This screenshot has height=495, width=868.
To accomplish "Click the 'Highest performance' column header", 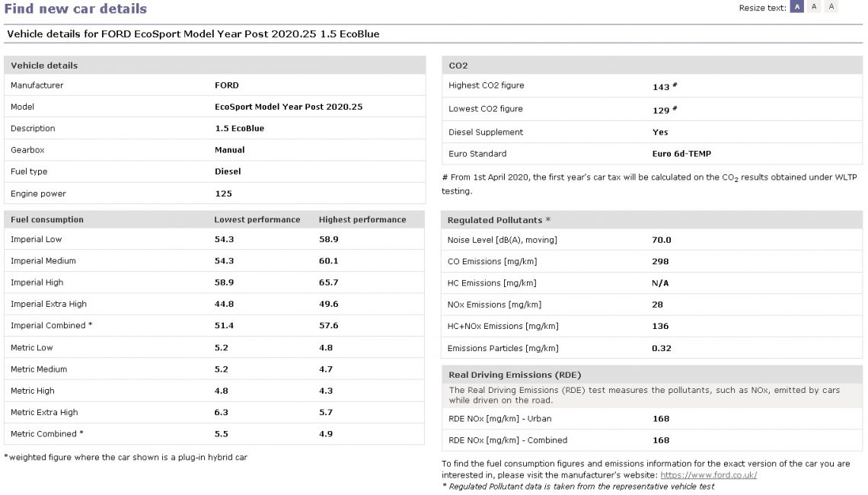I will point(362,219).
